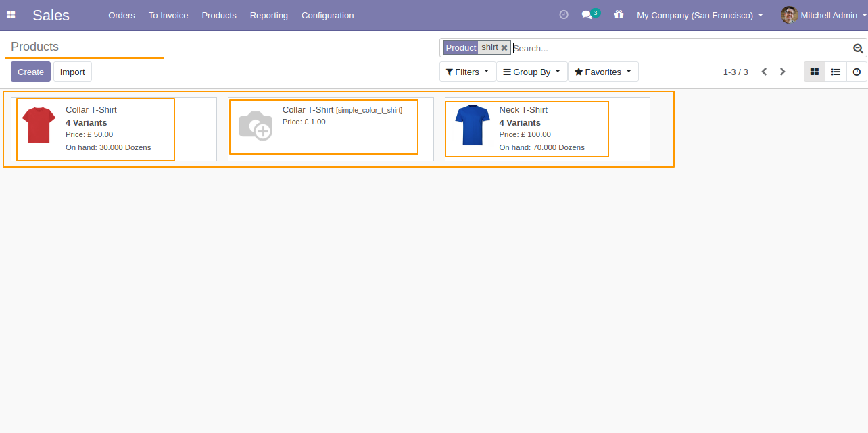Open the blue Neck T-Shirt thumbnail
The image size is (868, 433).
(x=472, y=125)
